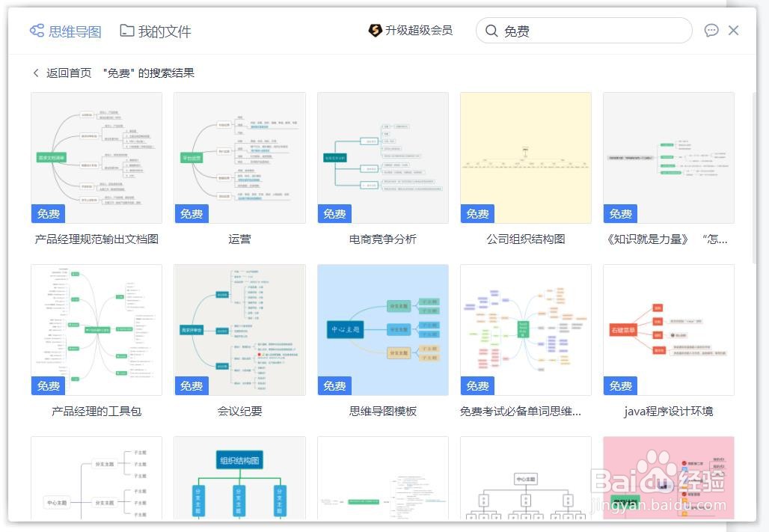Click the back chevron before 返回首页
769x532 pixels.
coord(36,73)
